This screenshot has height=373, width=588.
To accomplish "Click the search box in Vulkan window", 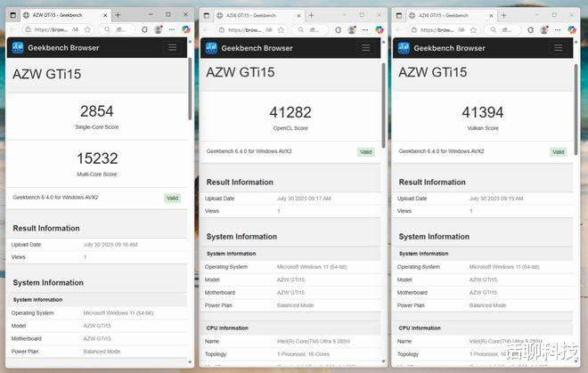I will [x=502, y=29].
